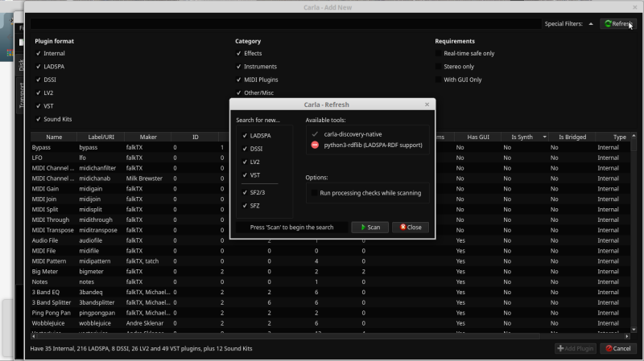Select the 3 Band EQ plugin row

pyautogui.click(x=331, y=292)
